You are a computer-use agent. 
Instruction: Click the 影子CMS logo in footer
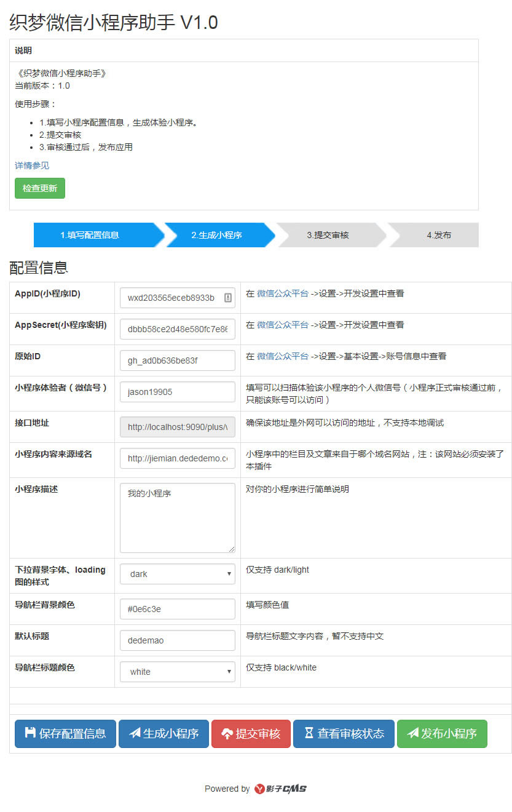click(x=280, y=789)
